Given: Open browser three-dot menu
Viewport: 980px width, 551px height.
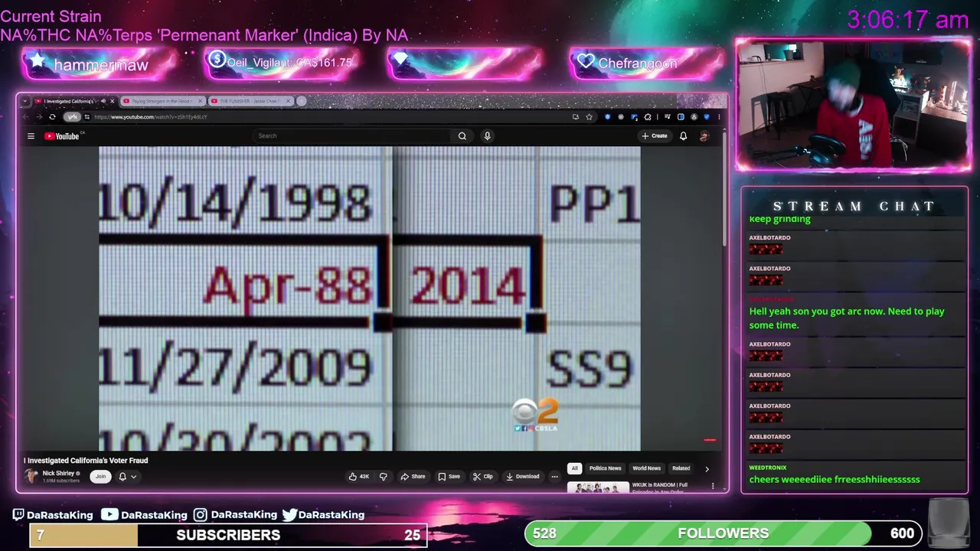Looking at the screenshot, I should coord(719,117).
